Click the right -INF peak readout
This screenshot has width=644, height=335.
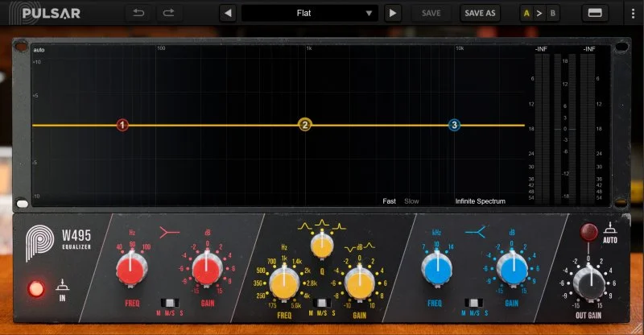(589, 49)
